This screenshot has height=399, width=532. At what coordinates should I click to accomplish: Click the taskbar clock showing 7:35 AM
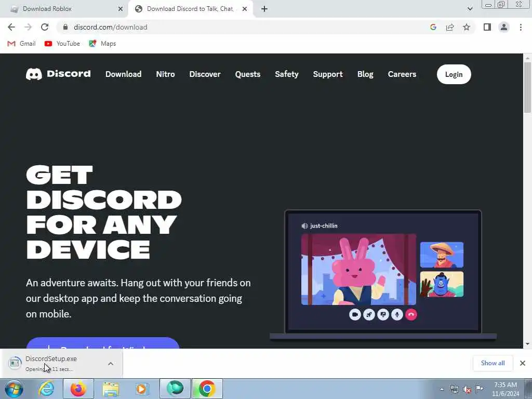506,389
